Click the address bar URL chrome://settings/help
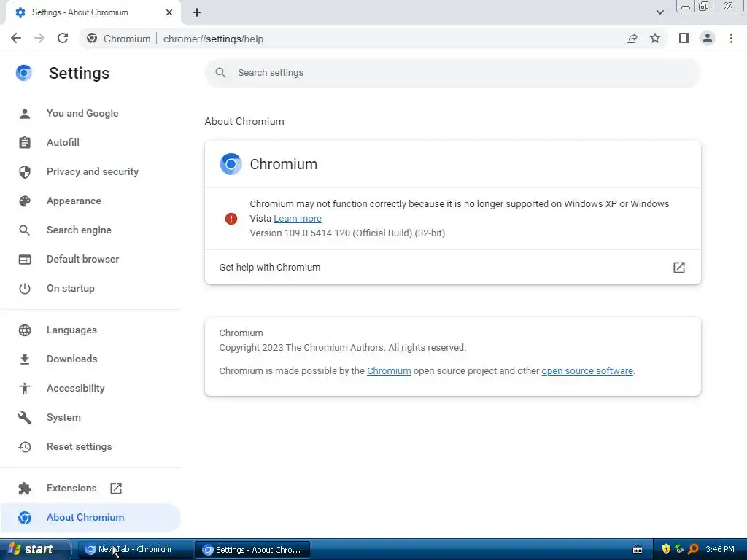Viewport: 747px width, 560px height. 213,39
